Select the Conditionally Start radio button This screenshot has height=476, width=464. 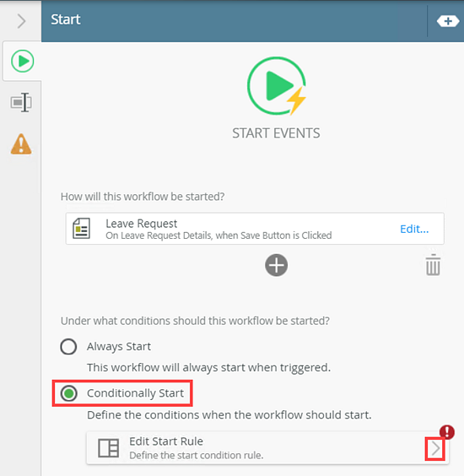(x=69, y=393)
